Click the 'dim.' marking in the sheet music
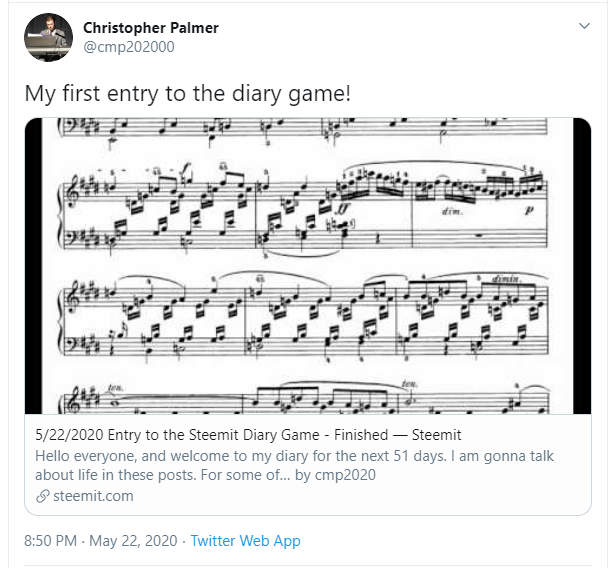The width and height of the screenshot is (608, 568). coord(452,211)
